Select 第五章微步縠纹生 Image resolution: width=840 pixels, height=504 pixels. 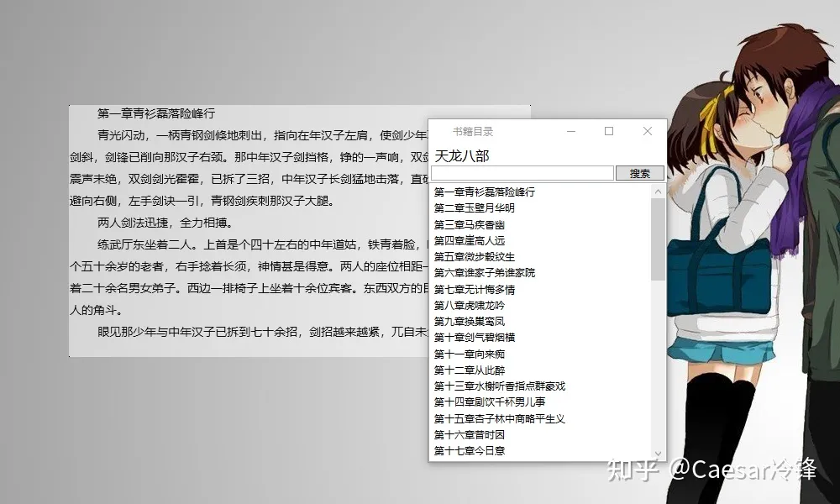tap(474, 256)
